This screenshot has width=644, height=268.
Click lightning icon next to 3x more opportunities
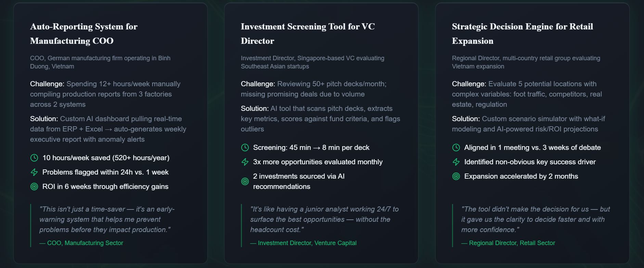245,162
